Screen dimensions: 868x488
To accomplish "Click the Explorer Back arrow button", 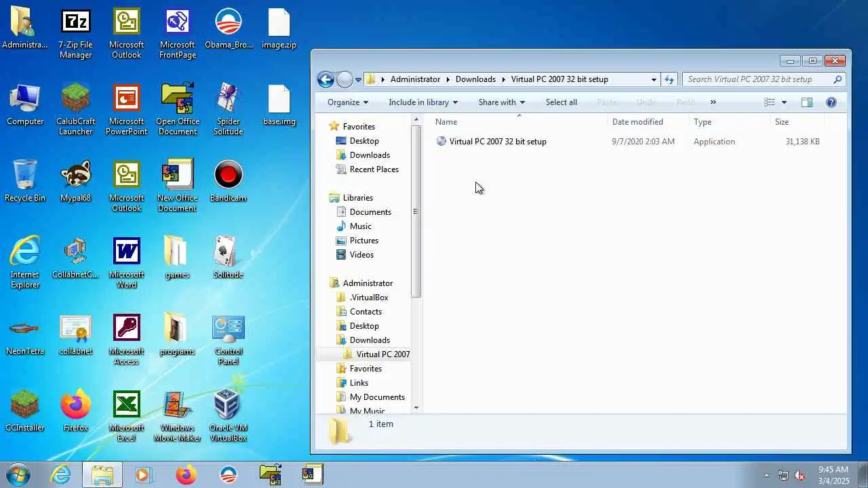I will (x=325, y=79).
